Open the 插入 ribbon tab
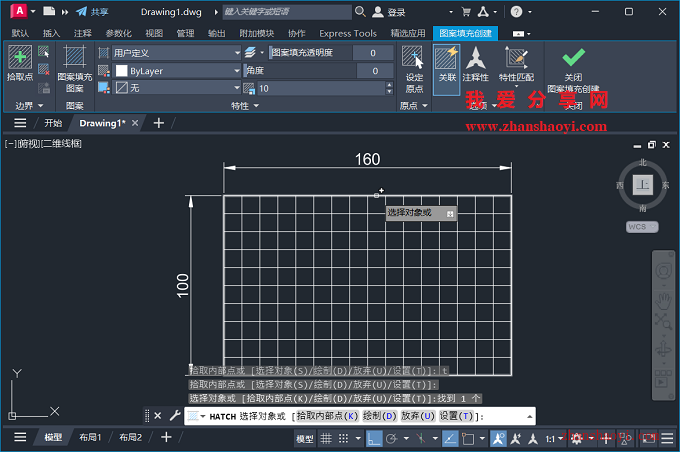Screen dimensions: 680x452 coord(51,33)
